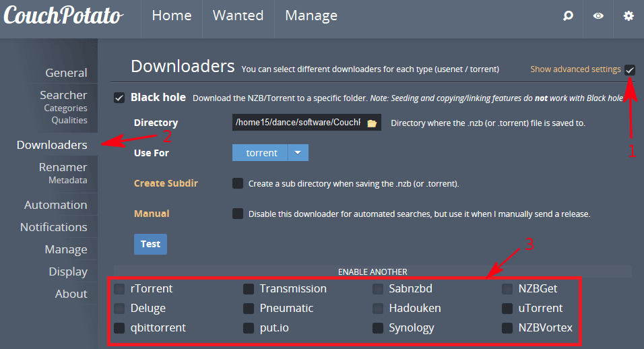Image resolution: width=644 pixels, height=349 pixels.
Task: Enable Create Subdir checkbox
Action: coord(237,183)
